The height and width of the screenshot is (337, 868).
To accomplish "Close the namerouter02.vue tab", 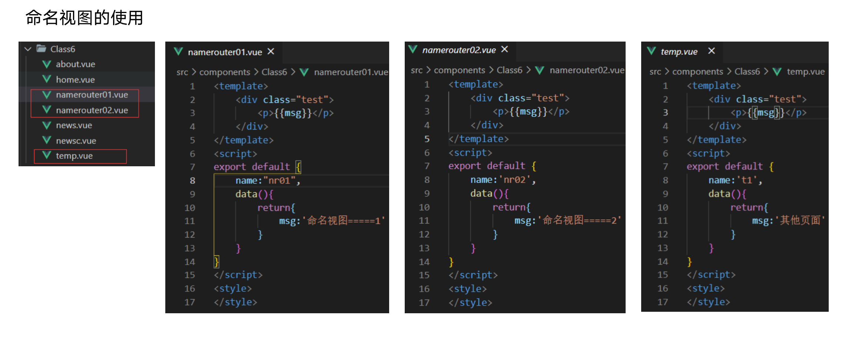I will 504,49.
